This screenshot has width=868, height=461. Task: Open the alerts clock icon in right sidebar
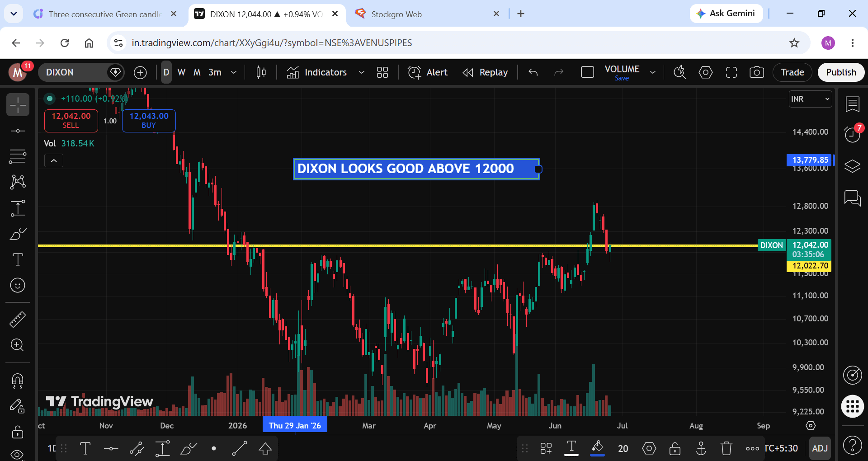coord(852,134)
